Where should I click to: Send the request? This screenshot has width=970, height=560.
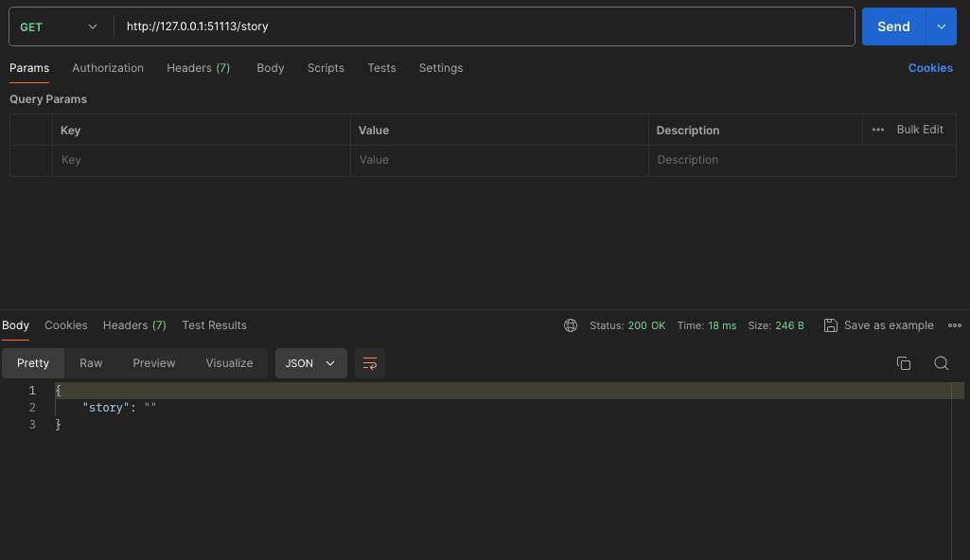[893, 26]
